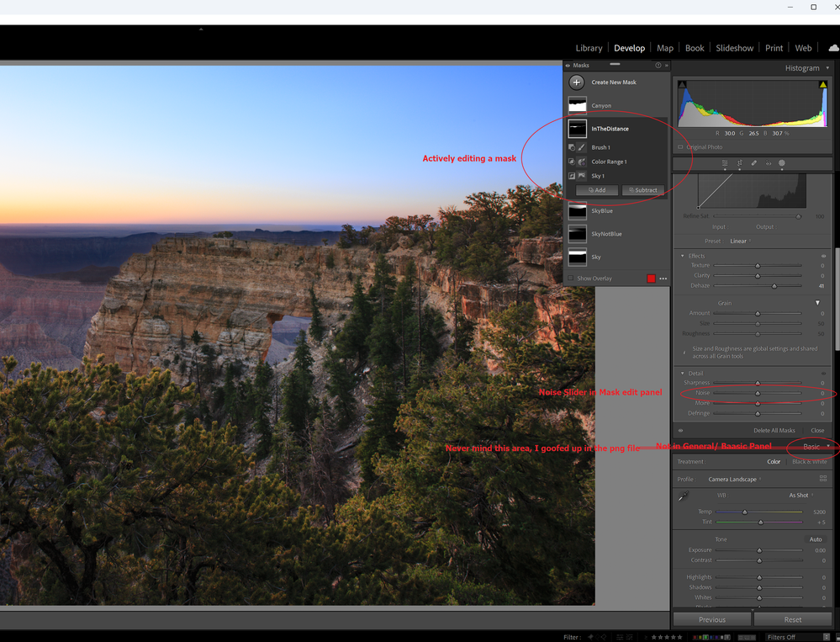This screenshot has width=840, height=642.
Task: Toggle the Effects section eye icon
Action: click(x=823, y=256)
